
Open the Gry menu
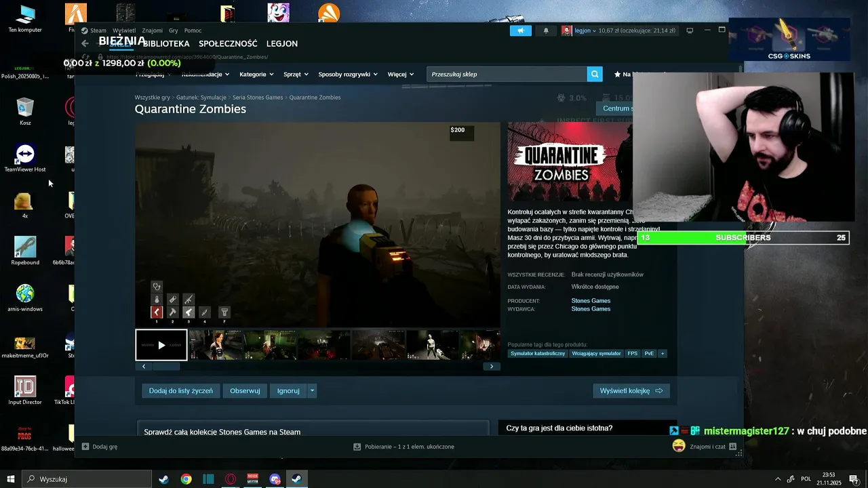click(174, 30)
